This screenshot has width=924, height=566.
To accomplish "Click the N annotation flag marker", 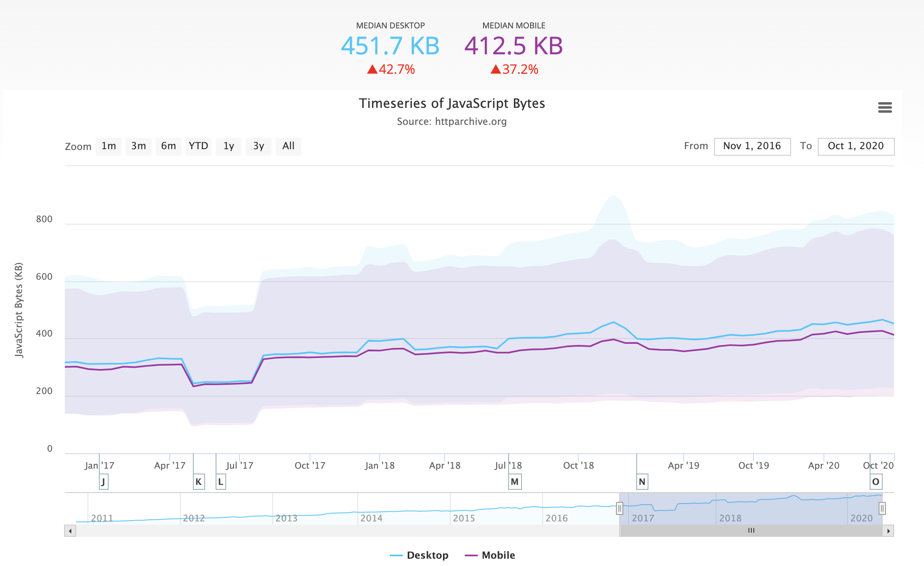I will click(642, 482).
